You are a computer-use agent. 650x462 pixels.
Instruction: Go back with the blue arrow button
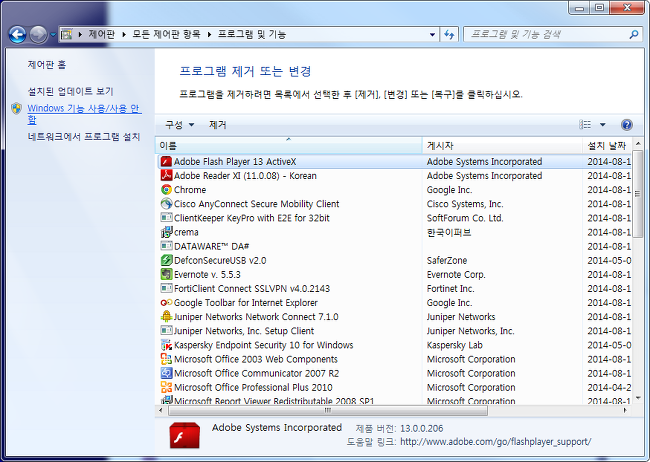17,35
